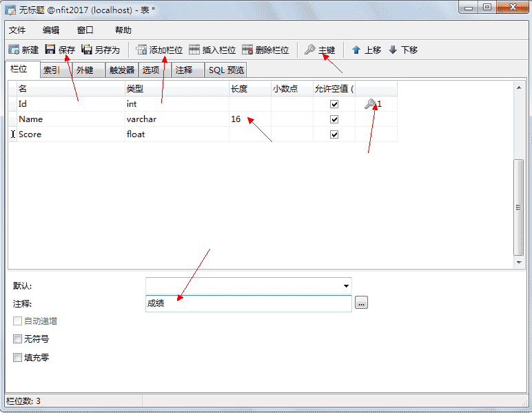Click the 允许空值 column header
This screenshot has width=532, height=413.
tap(334, 89)
